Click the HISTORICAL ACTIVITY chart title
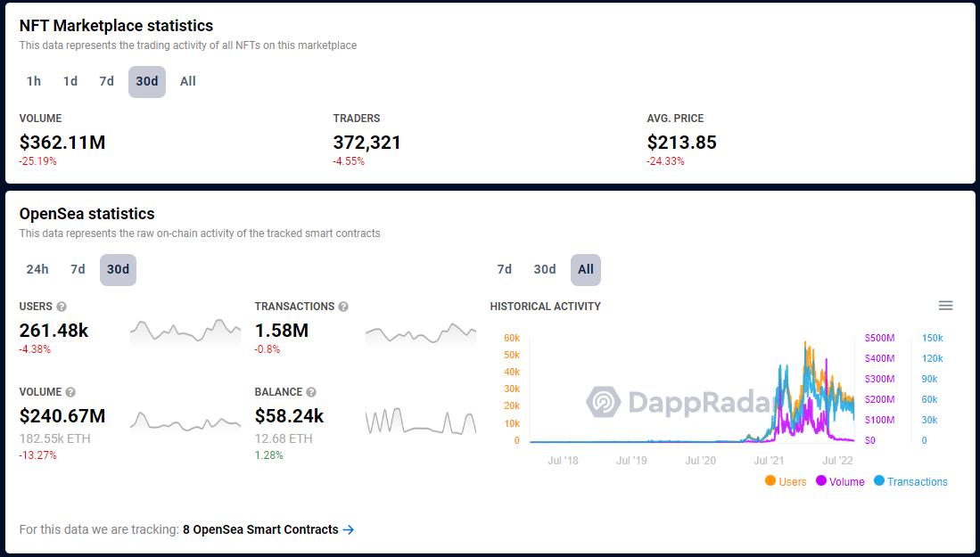The image size is (980, 557). [546, 307]
